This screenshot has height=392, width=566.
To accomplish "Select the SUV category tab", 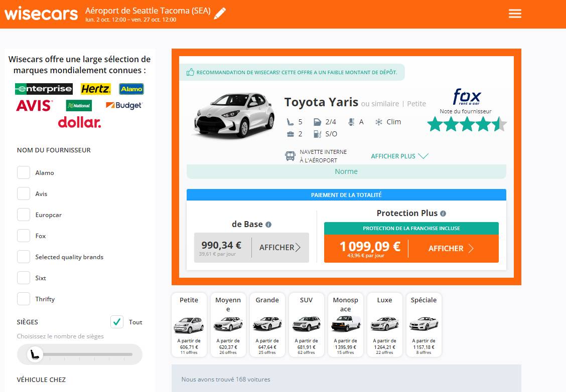I will 306,324.
